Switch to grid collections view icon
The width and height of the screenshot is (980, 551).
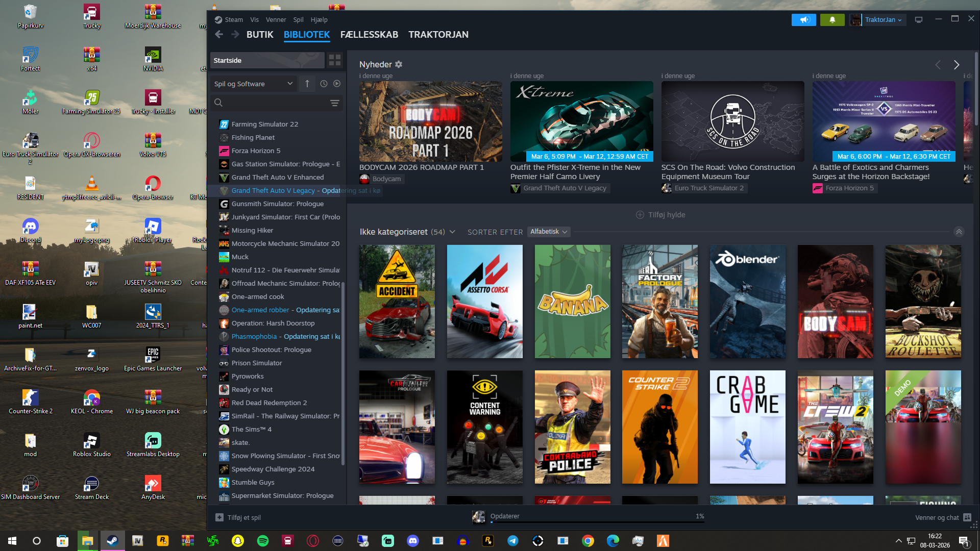335,60
